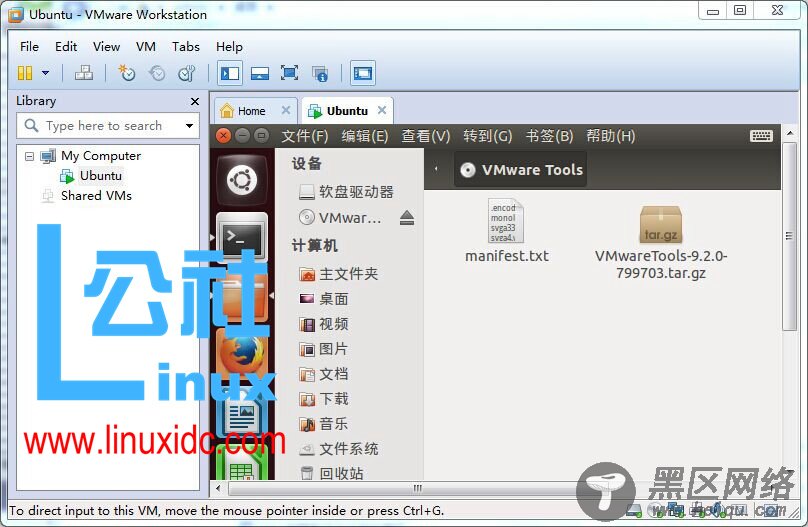Close the Home tab
The width and height of the screenshot is (808, 527).
coord(286,110)
